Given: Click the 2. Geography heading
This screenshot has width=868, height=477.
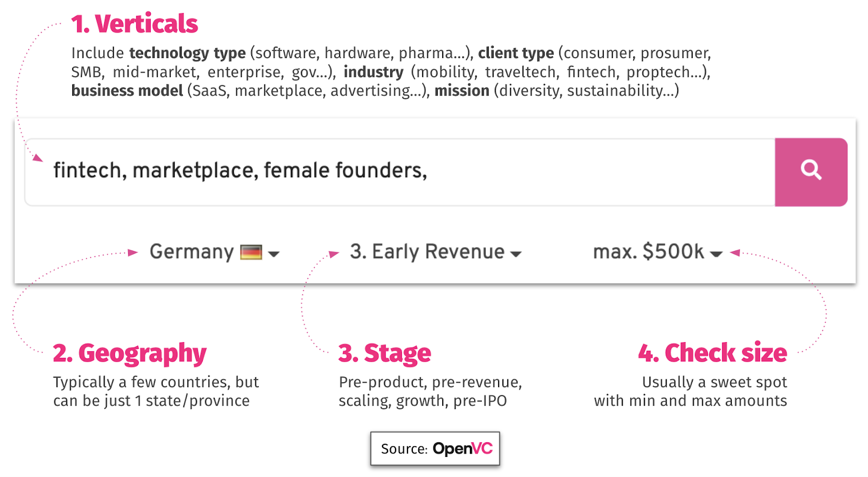Looking at the screenshot, I should click(x=130, y=353).
